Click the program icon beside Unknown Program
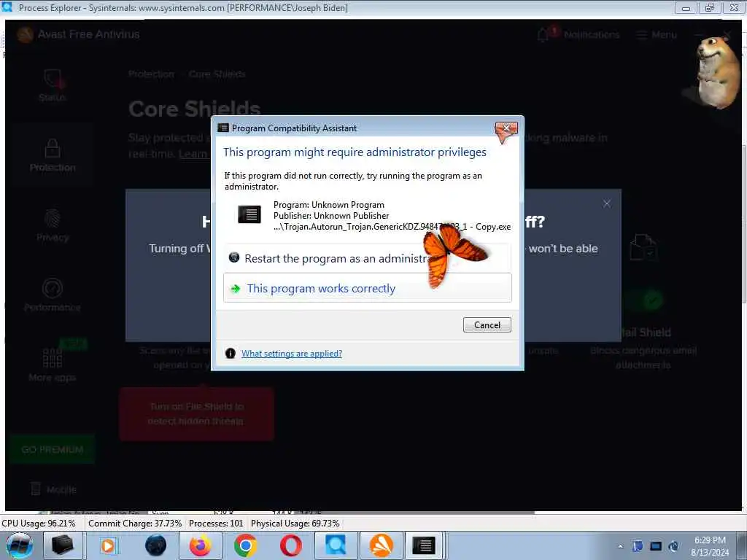This screenshot has height=560, width=747. coord(249,214)
